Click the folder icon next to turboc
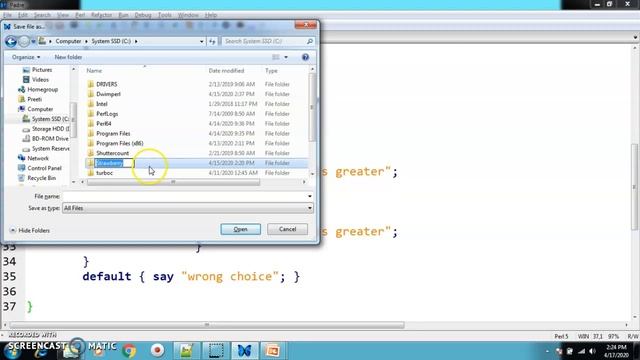The width and height of the screenshot is (640, 360). [x=91, y=173]
